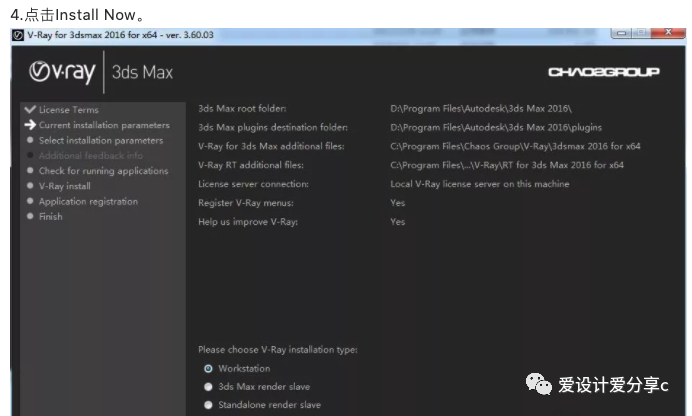The image size is (692, 416).
Task: Click the Yes value for Register V-Ray menus
Action: point(398,203)
